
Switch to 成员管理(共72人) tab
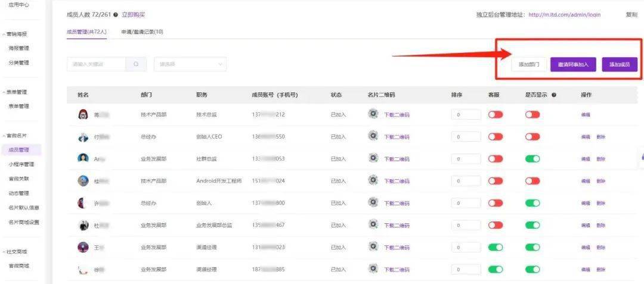pyautogui.click(x=86, y=32)
